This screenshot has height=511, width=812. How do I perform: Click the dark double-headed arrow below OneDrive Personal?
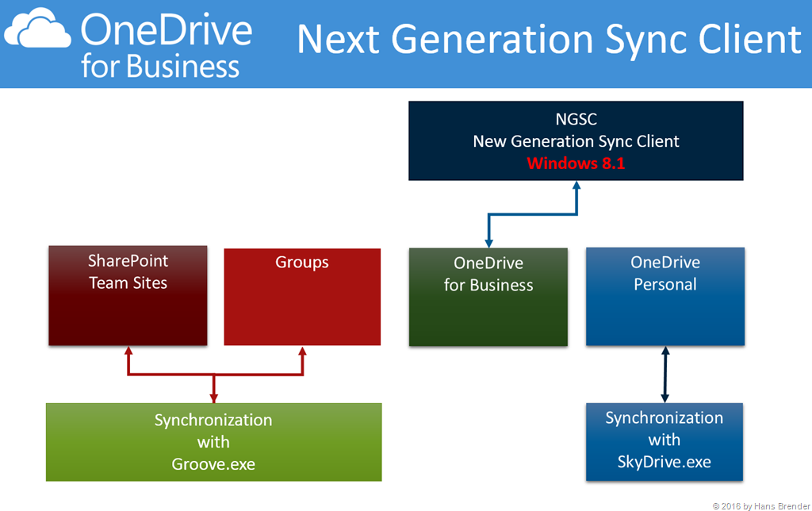(665, 375)
